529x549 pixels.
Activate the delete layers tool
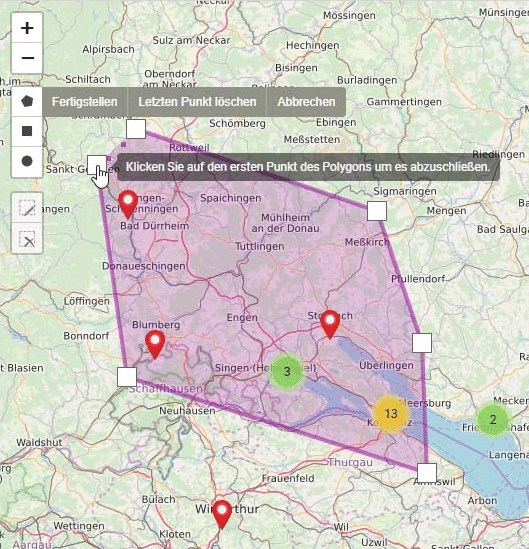click(27, 238)
